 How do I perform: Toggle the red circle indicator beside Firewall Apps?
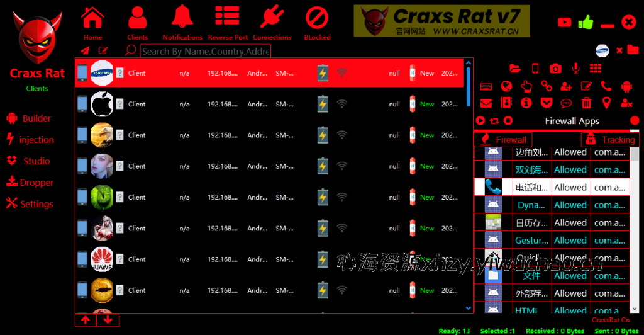click(635, 120)
